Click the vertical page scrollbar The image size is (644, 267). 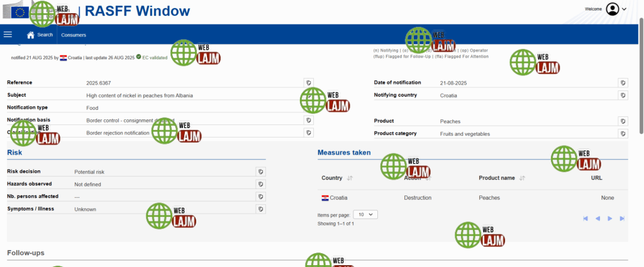pyautogui.click(x=640, y=75)
